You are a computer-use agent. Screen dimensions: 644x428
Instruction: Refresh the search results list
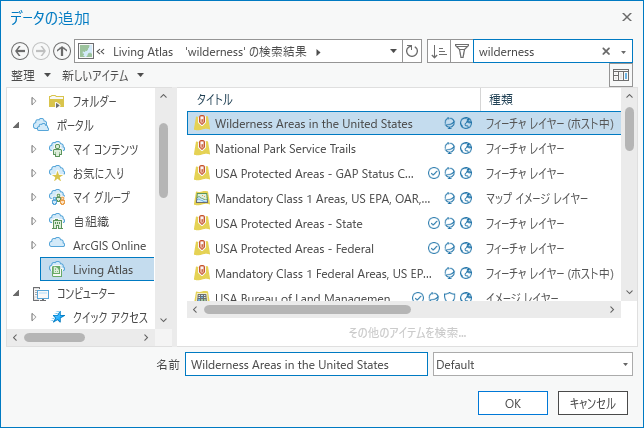(x=411, y=51)
